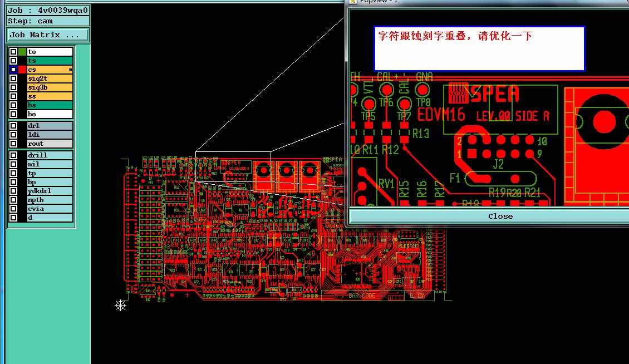Screen dimensions: 629x364
Task: Toggle the checkbox for layer drl
Action: 13,126
